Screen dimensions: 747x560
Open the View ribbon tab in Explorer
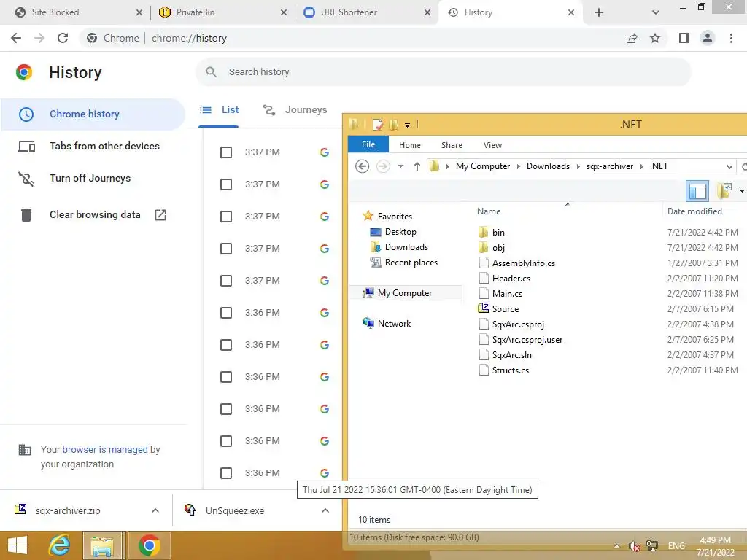click(492, 145)
